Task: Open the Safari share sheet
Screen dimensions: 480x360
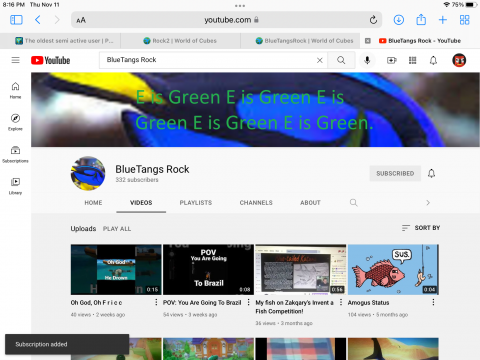Action: click(x=421, y=20)
